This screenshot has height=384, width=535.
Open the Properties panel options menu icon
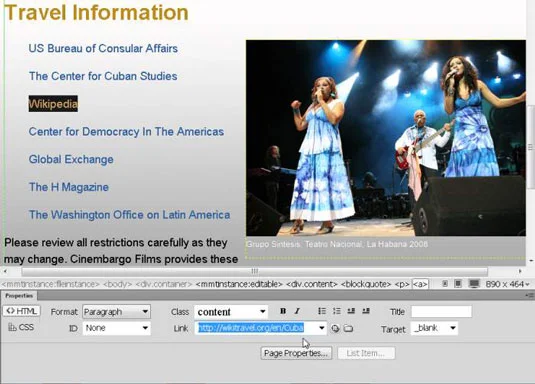click(531, 296)
